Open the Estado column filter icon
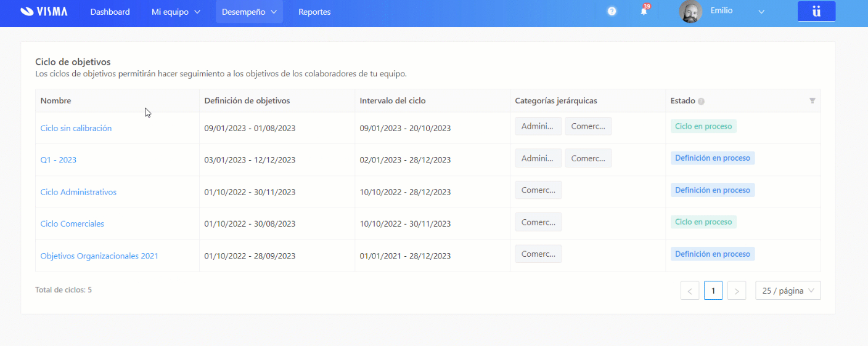This screenshot has height=346, width=868. [812, 101]
